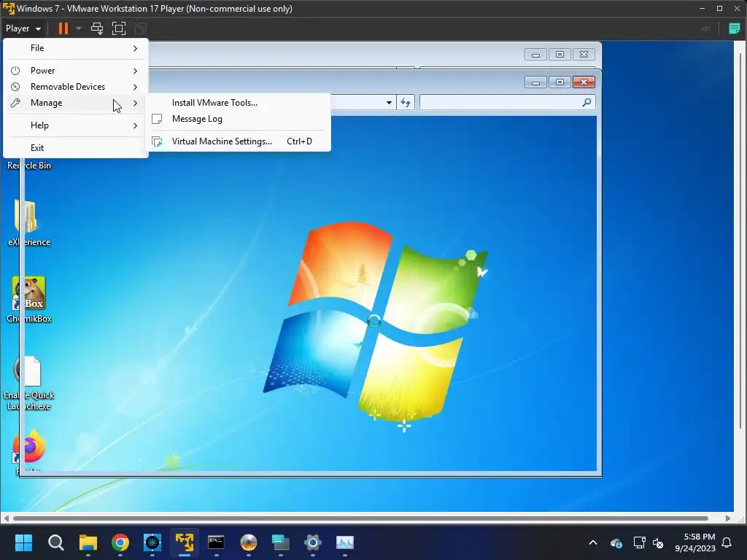
Task: Click the refresh button in guest Explorer window
Action: tap(406, 102)
